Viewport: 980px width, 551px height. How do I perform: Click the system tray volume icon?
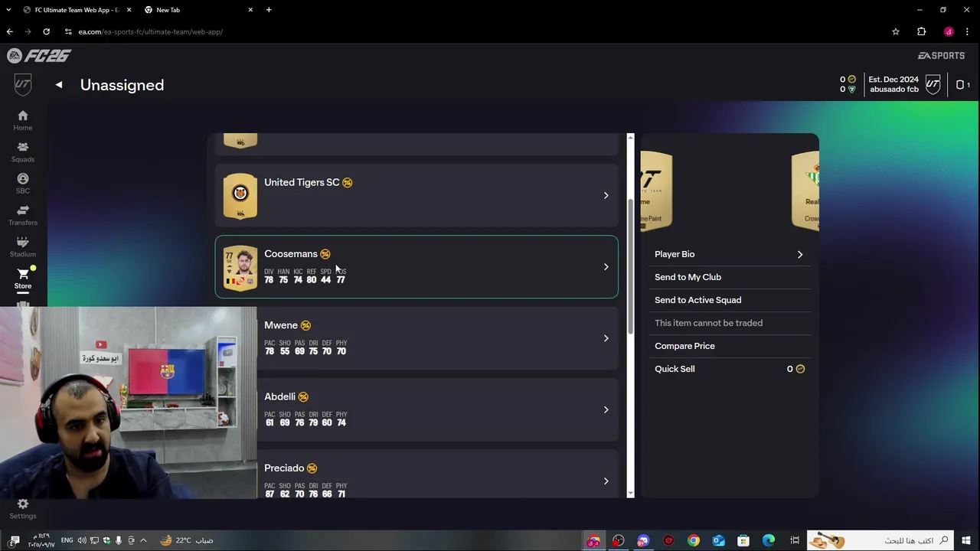click(82, 540)
